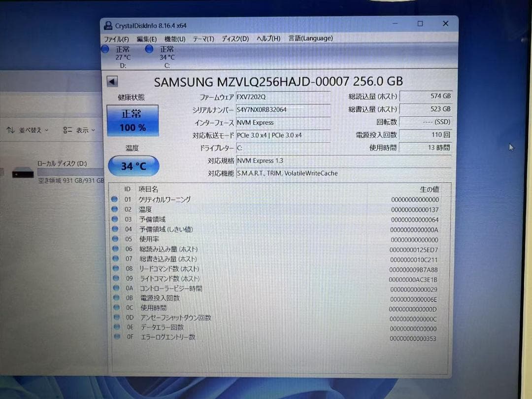Click the back arrow navigation button
The height and width of the screenshot is (399, 532).
112,81
